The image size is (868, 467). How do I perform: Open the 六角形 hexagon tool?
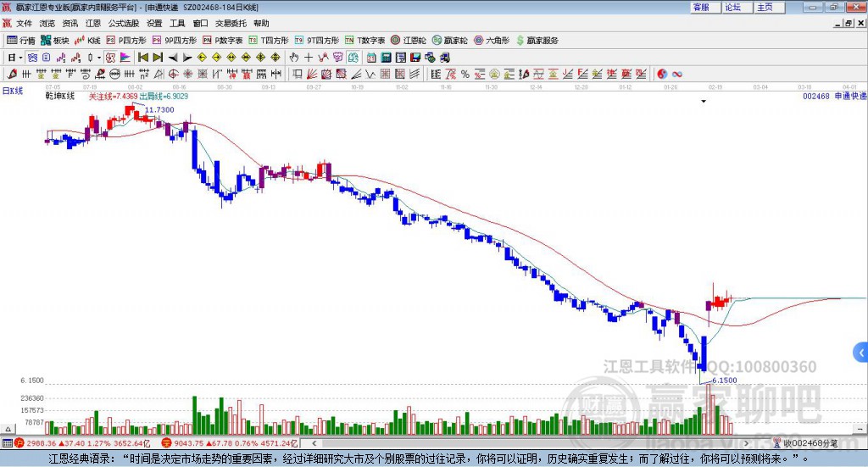pos(492,41)
